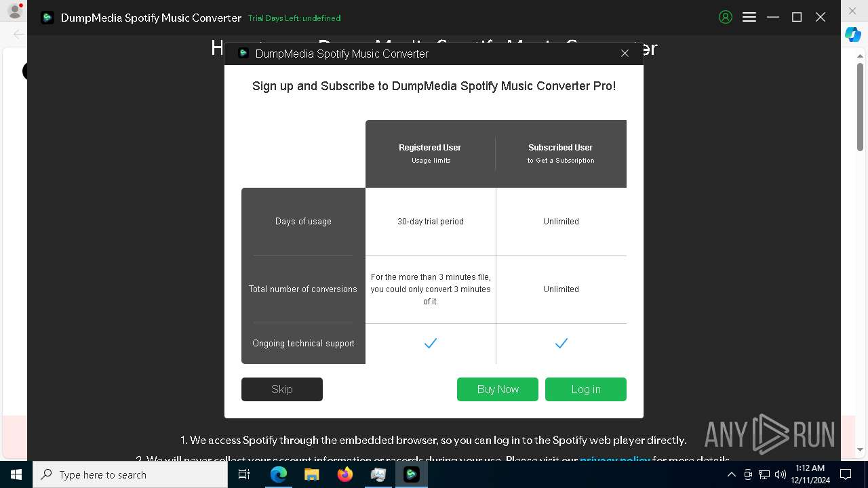Open Task View on taskbar

pyautogui.click(x=244, y=474)
